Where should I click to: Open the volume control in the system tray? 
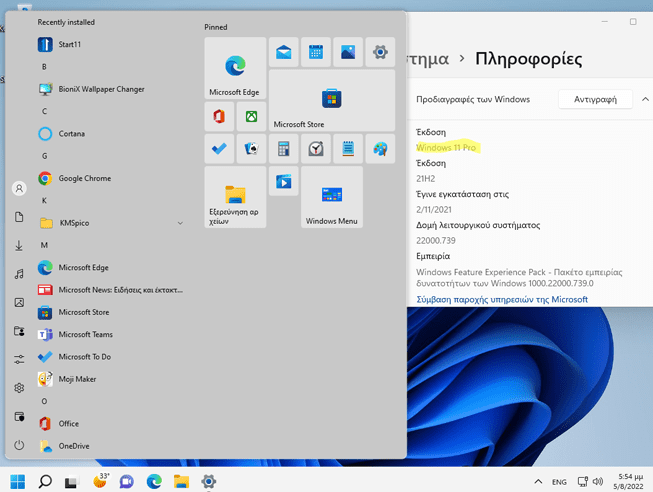coord(598,482)
